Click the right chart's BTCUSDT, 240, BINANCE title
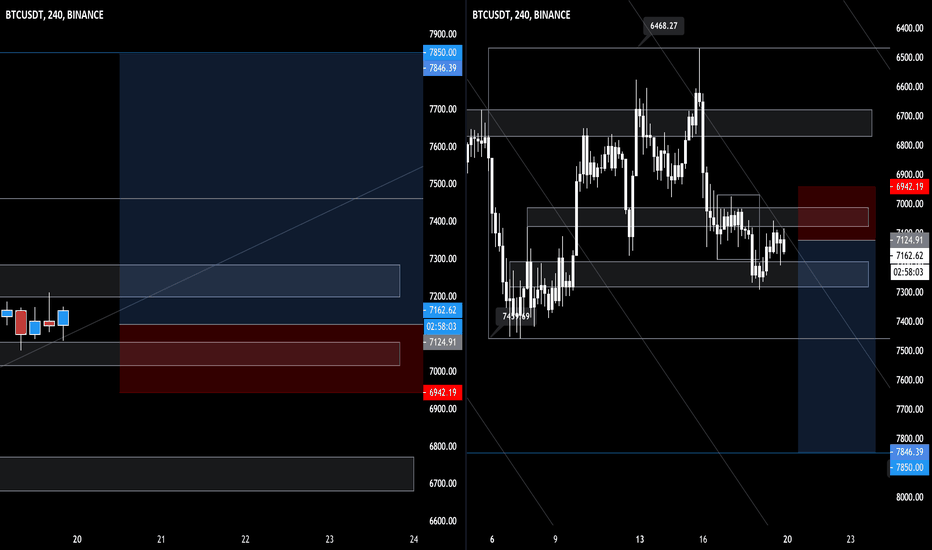Image resolution: width=932 pixels, height=550 pixels. 521,15
